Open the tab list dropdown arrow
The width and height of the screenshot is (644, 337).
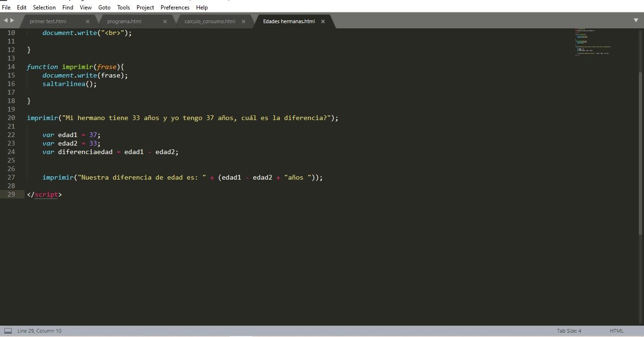(x=635, y=20)
